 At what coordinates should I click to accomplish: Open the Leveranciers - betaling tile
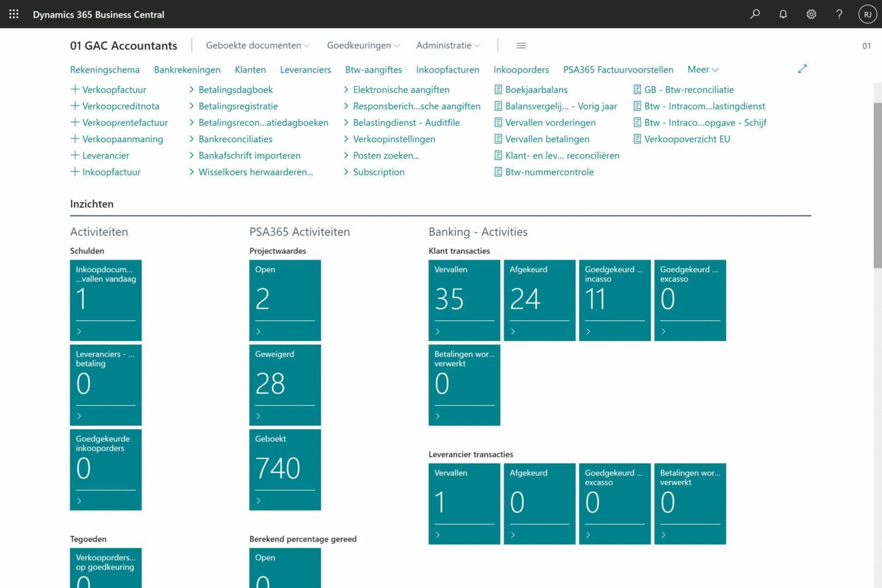pos(106,385)
